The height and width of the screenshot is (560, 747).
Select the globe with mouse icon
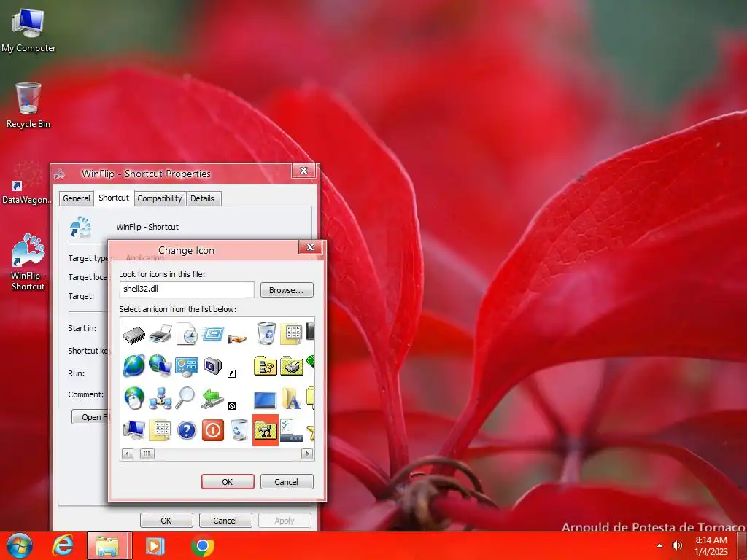click(134, 398)
